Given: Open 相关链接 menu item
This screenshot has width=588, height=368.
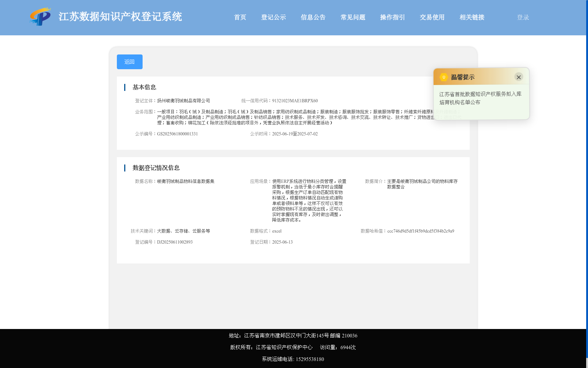Looking at the screenshot, I should click(472, 17).
